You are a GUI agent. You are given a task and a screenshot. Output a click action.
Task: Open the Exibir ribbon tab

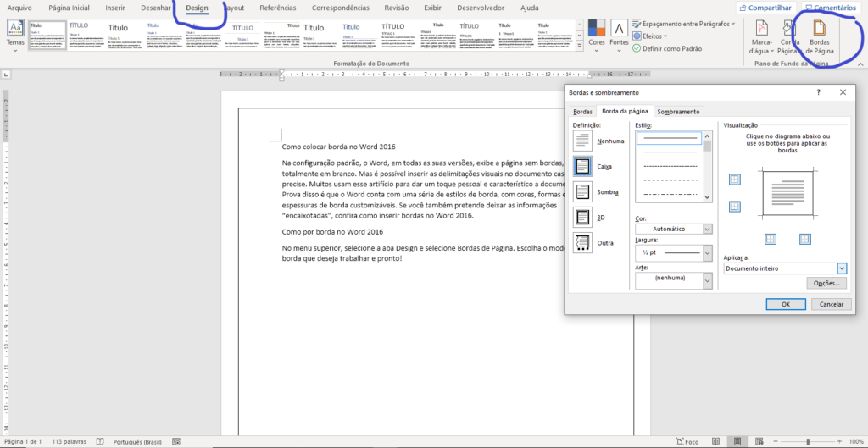(433, 8)
